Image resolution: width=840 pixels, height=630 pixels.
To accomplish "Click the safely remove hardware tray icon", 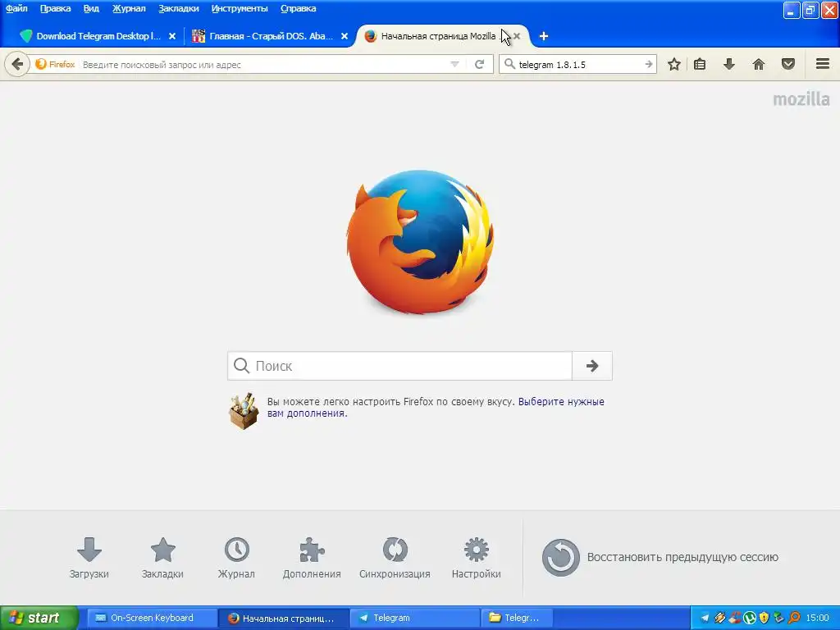I will pos(779,618).
